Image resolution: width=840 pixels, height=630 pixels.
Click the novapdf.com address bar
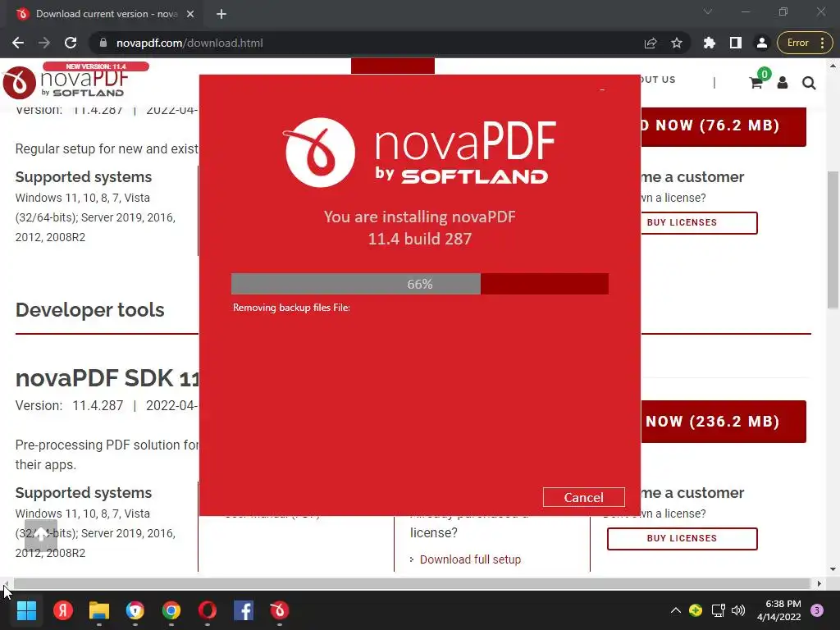click(x=370, y=43)
